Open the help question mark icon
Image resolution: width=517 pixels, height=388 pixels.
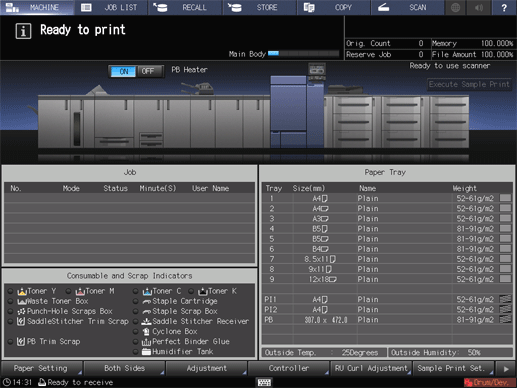point(504,7)
